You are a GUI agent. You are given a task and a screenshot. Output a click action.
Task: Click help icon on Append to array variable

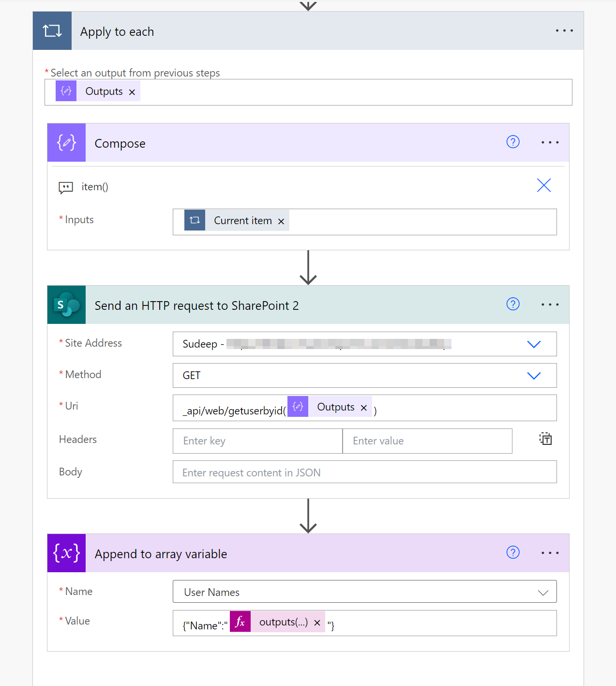[513, 552]
